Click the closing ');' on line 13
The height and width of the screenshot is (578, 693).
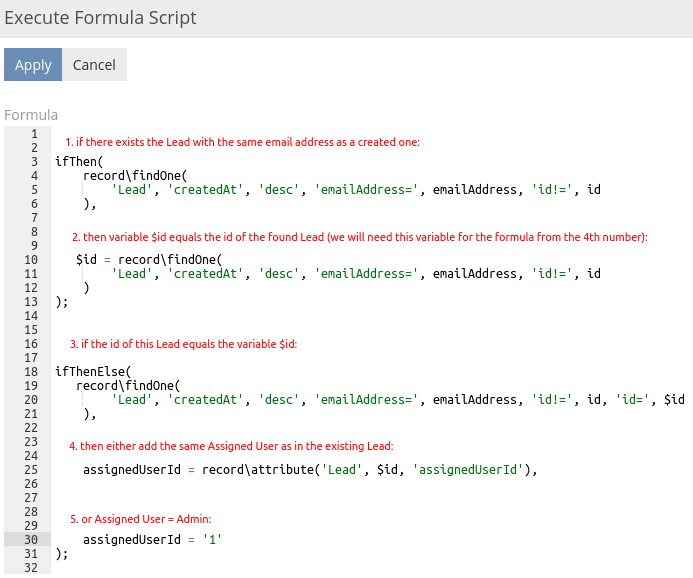[62, 301]
